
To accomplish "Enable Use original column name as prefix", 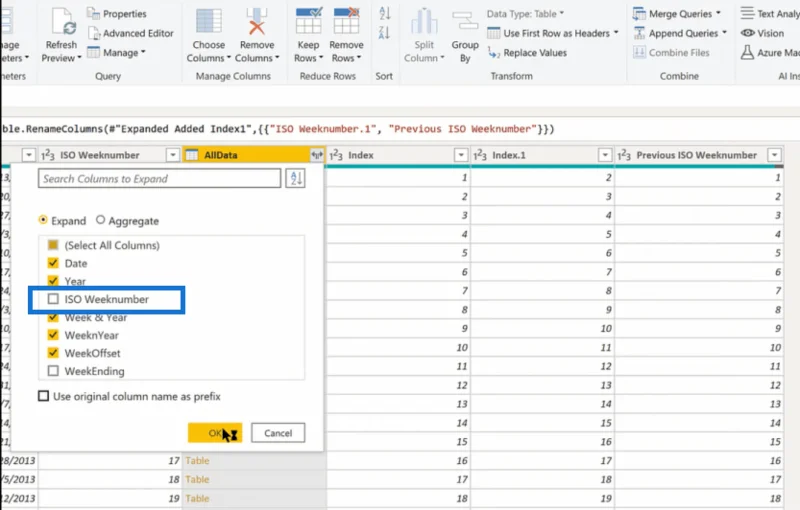I will (44, 396).
